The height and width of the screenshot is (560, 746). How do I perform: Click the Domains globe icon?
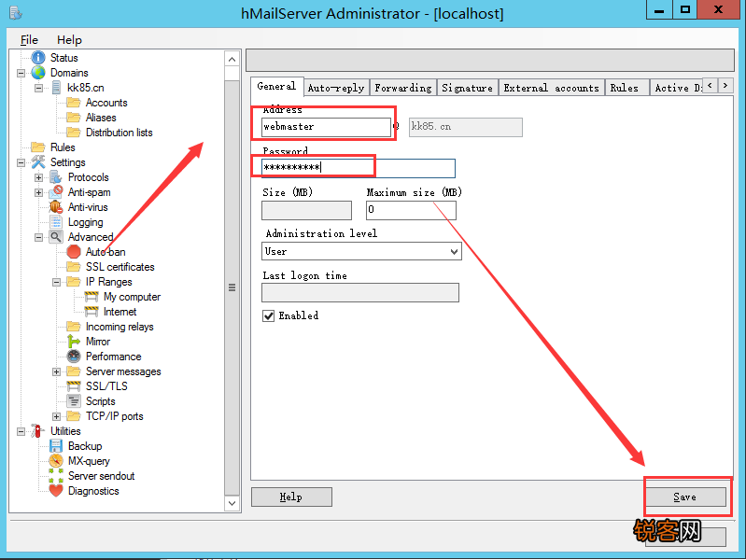click(x=38, y=73)
